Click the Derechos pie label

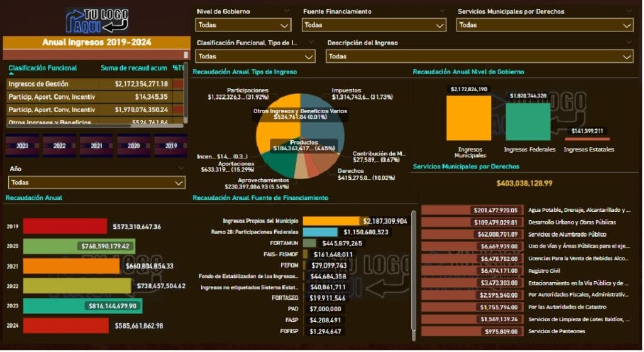367,174
